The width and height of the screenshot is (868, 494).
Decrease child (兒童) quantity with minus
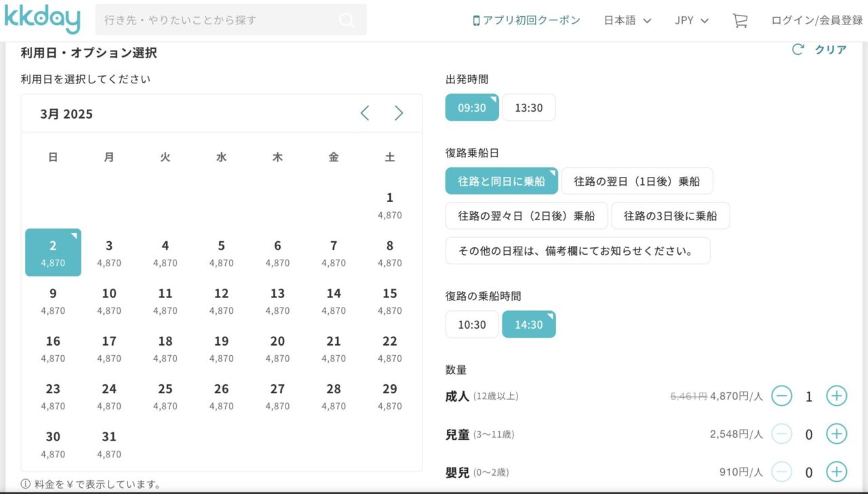(x=782, y=434)
